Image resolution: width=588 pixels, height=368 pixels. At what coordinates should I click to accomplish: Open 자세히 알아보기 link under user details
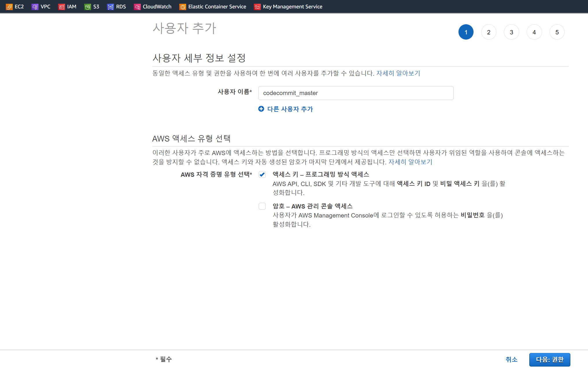point(398,73)
